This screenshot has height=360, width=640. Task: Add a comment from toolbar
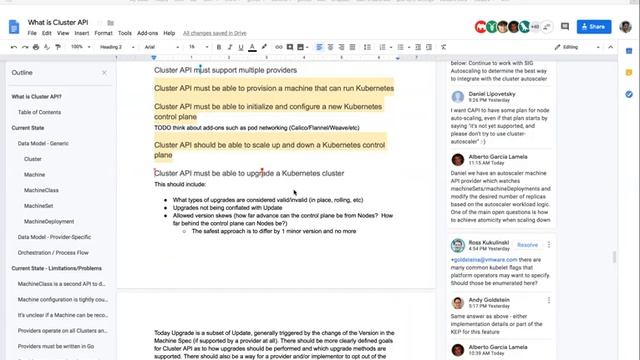290,47
